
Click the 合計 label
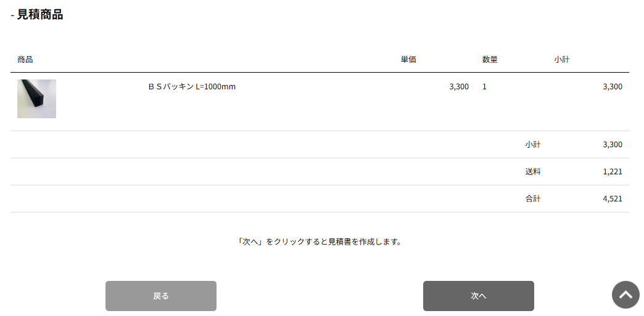coord(533,199)
